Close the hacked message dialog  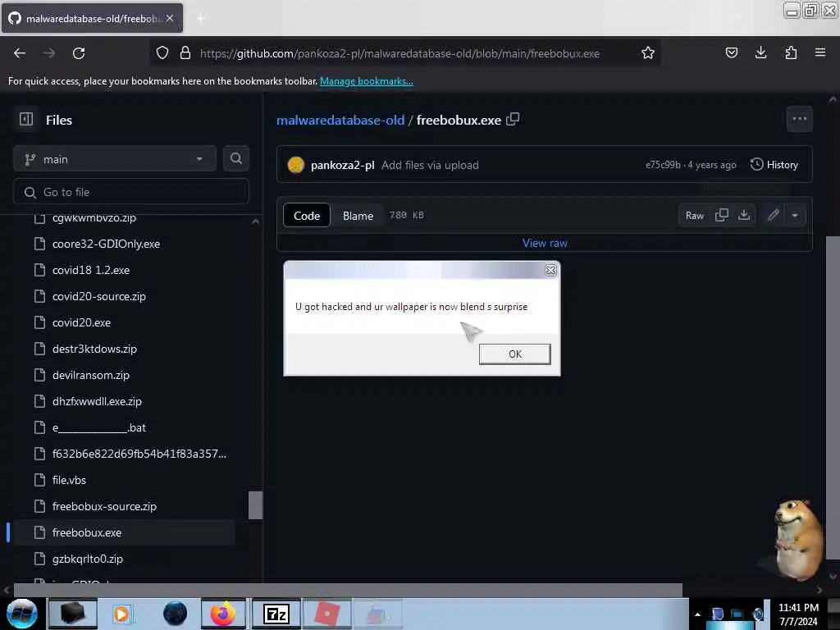550,270
